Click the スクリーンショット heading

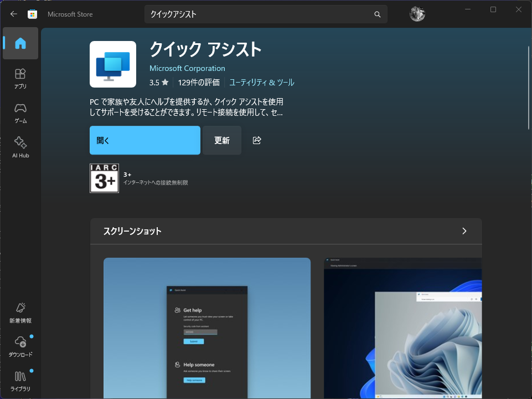tap(132, 231)
